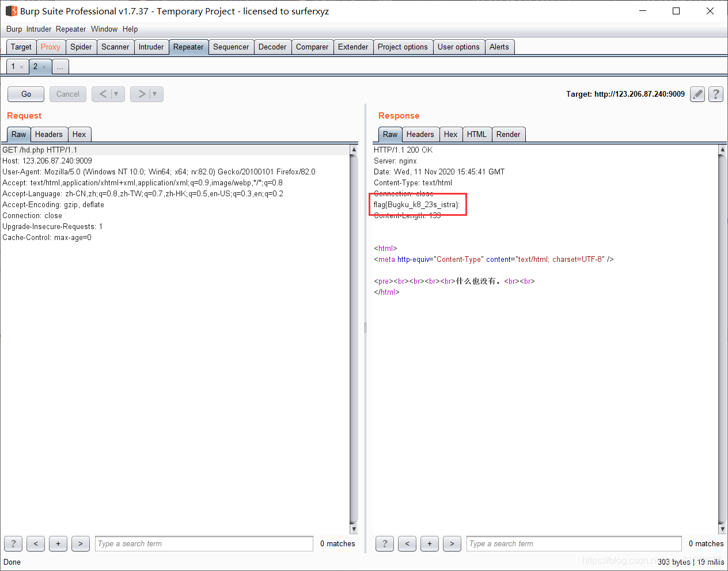Switch to the Intruder tool tab
The image size is (728, 571).
coord(151,47)
